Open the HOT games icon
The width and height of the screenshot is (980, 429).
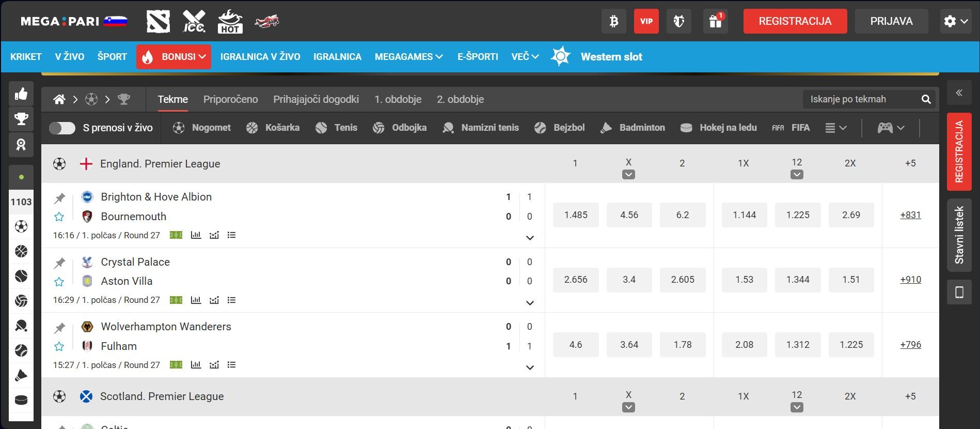tap(230, 21)
